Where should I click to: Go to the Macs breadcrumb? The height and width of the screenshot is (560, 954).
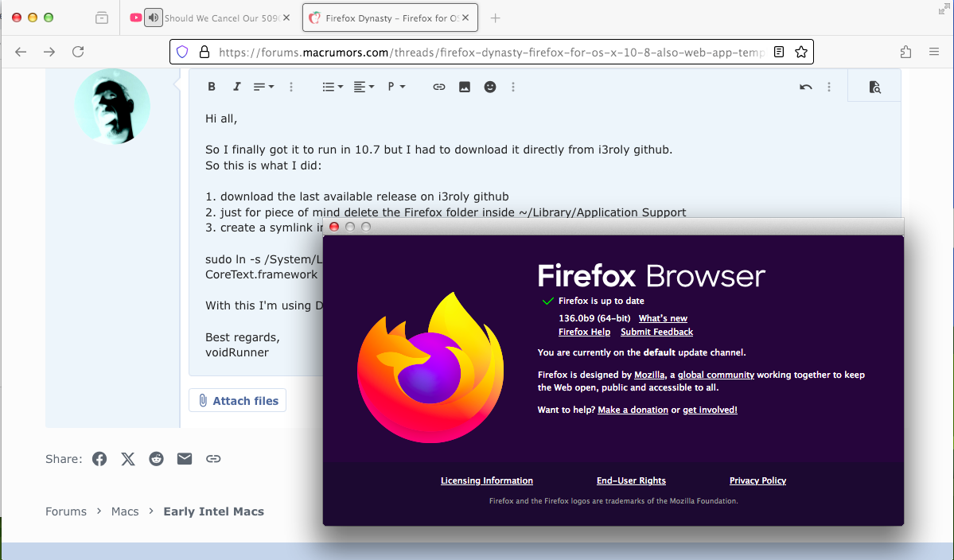(x=125, y=511)
